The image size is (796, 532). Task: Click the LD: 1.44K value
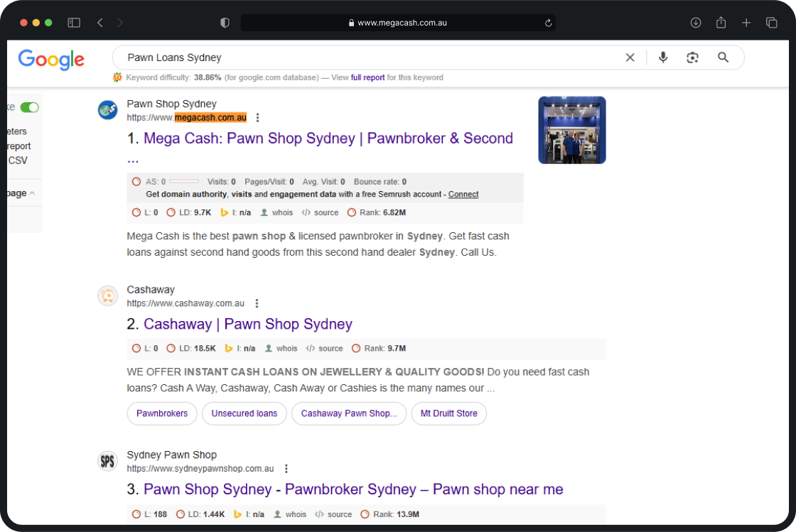click(207, 514)
